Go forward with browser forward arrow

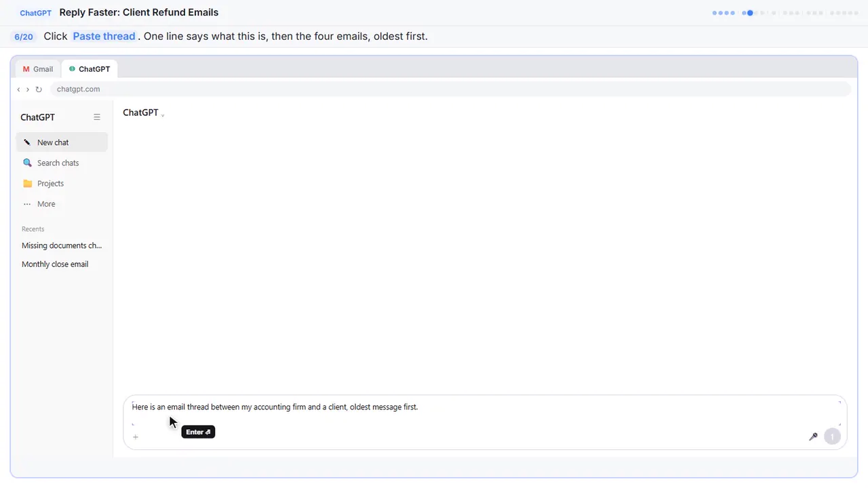click(28, 89)
